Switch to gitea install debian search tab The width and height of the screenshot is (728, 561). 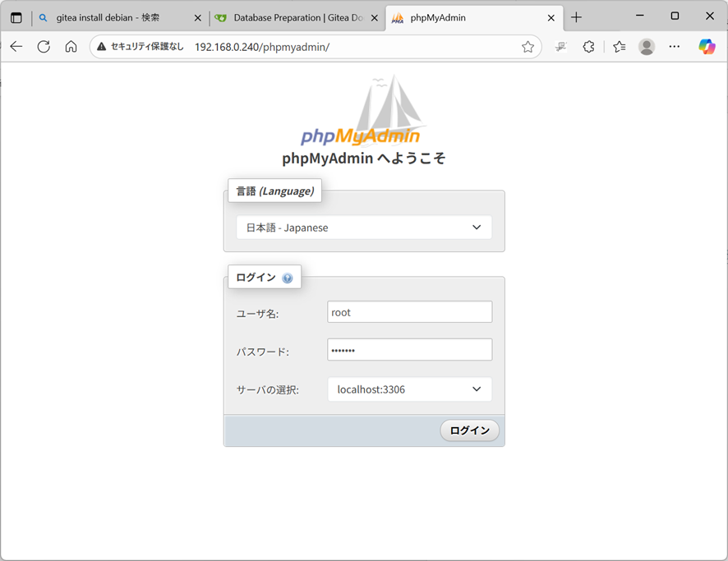click(x=108, y=17)
